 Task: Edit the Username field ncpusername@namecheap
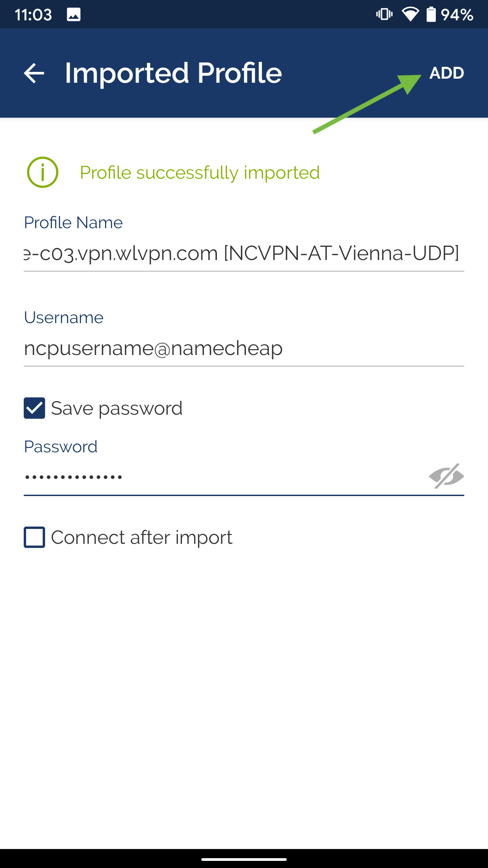[244, 349]
